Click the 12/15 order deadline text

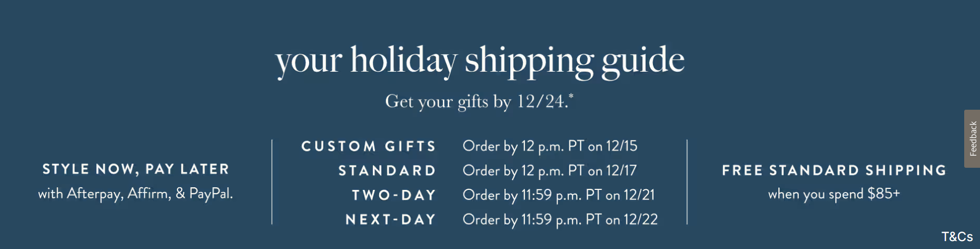(x=621, y=146)
